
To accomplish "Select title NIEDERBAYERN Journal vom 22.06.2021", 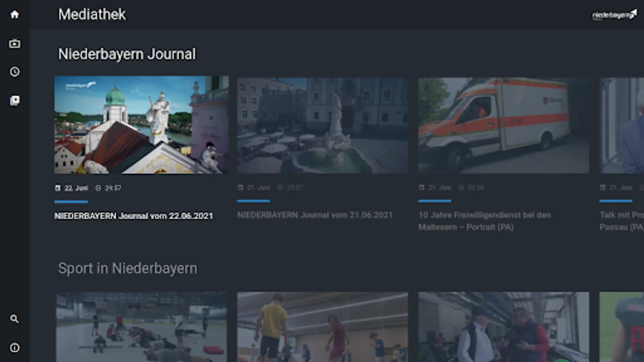I will coord(134,216).
